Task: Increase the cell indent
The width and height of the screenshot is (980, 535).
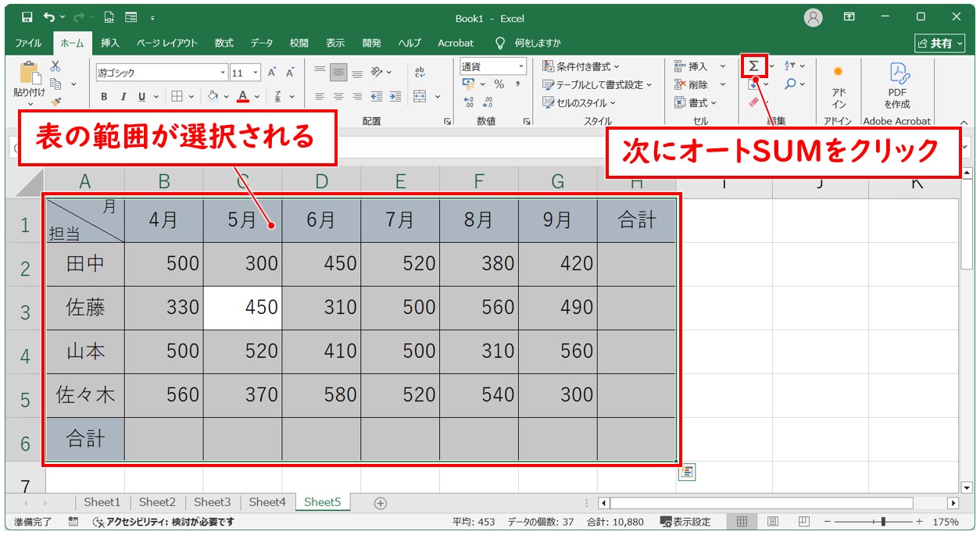Action: click(x=395, y=97)
